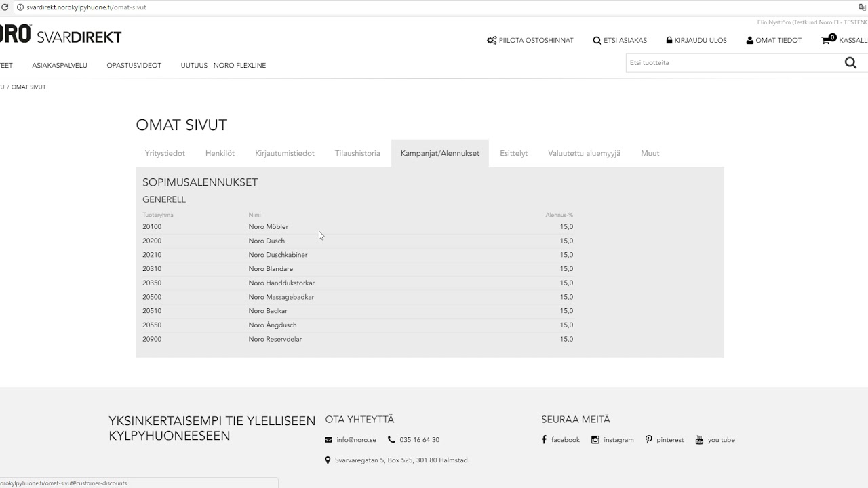Click the Noro Massagebadkar row name
868x488 pixels.
click(x=281, y=297)
